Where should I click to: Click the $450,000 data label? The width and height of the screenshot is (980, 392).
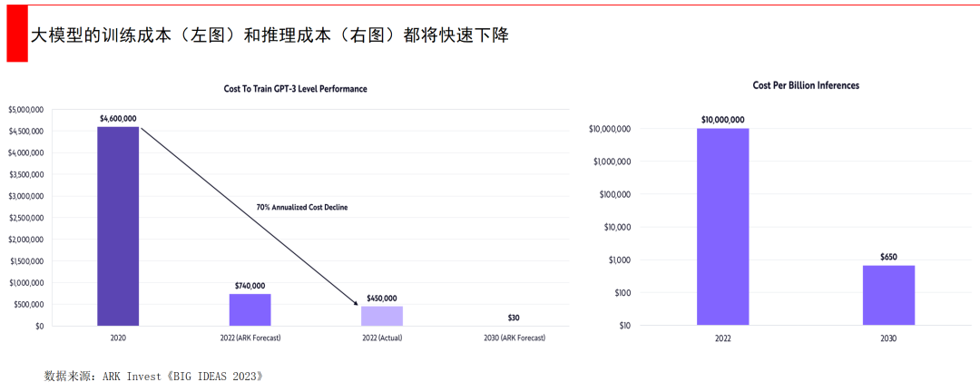click(381, 298)
